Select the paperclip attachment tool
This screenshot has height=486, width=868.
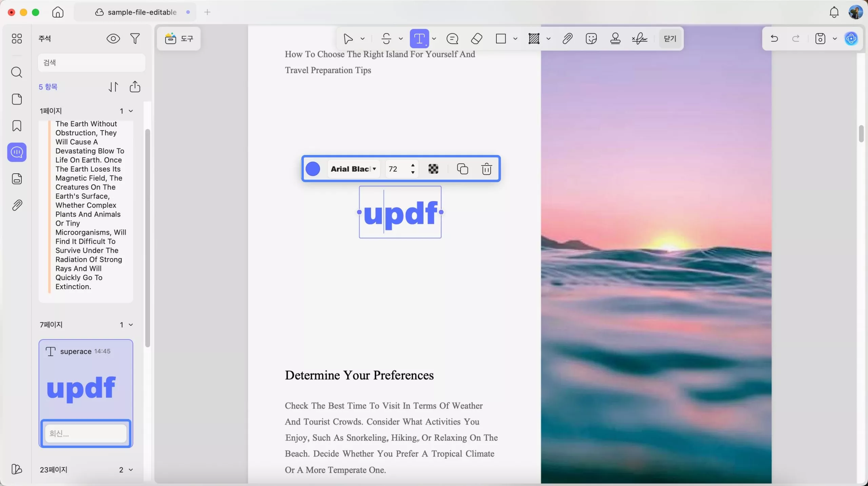567,39
